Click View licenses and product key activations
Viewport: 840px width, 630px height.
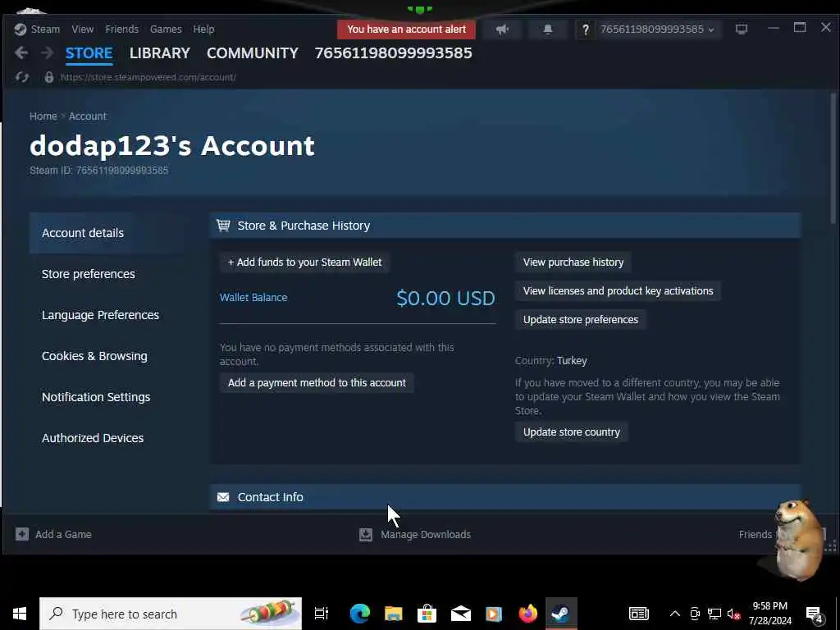[619, 291]
